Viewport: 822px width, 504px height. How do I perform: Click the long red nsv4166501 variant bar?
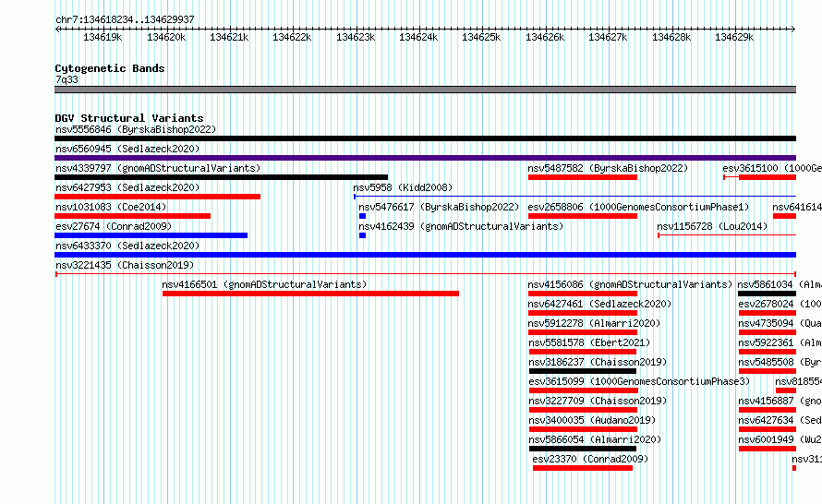[x=310, y=294]
